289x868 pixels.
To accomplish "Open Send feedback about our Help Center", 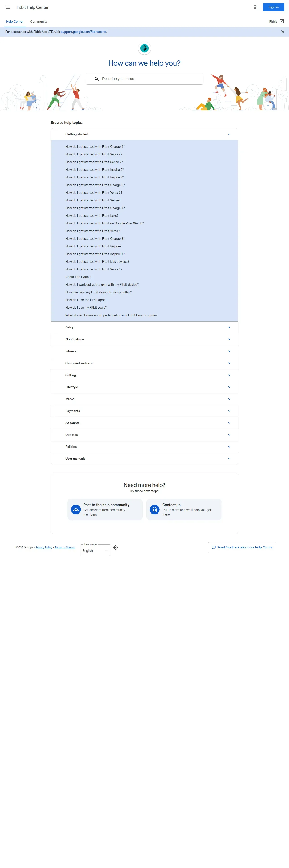I will pyautogui.click(x=242, y=548).
